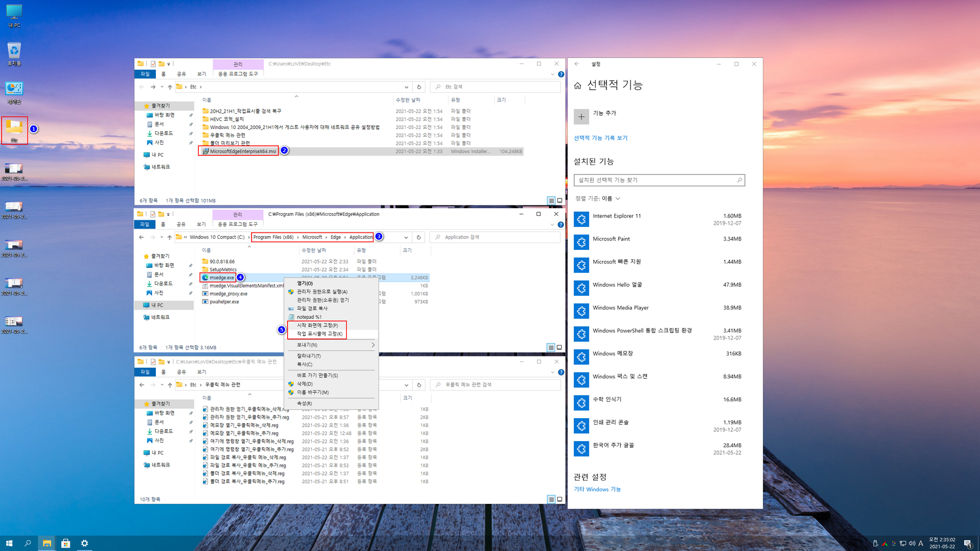Open 응용 프로그램 도구 tab in Application window
Image resolution: width=980 pixels, height=551 pixels.
[x=238, y=224]
